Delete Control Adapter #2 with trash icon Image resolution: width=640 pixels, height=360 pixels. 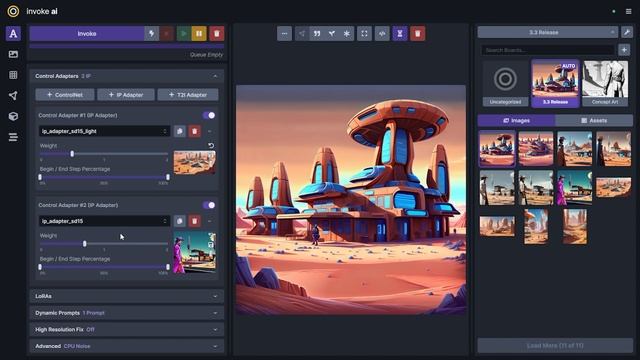195,221
